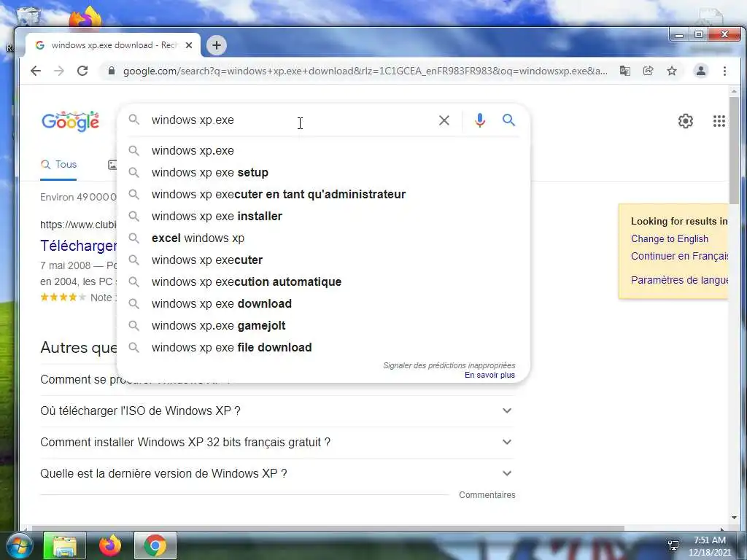Click inside the Google search text field
This screenshot has height=560, width=747.
290,120
